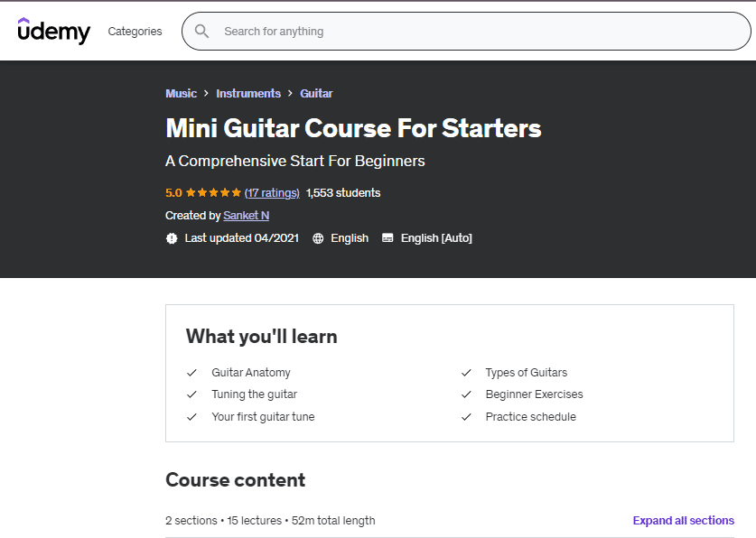Image resolution: width=756 pixels, height=538 pixels.
Task: Click the Udemy logo
Action: click(54, 31)
